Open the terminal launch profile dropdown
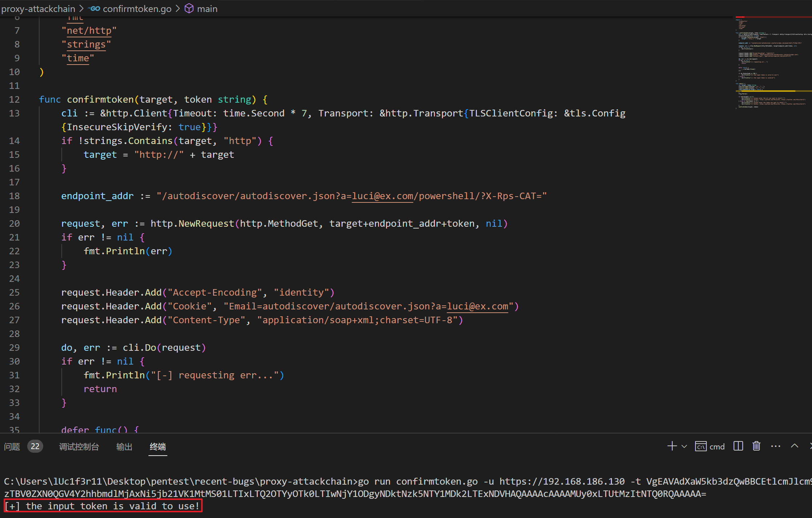The width and height of the screenshot is (812, 518). (684, 447)
